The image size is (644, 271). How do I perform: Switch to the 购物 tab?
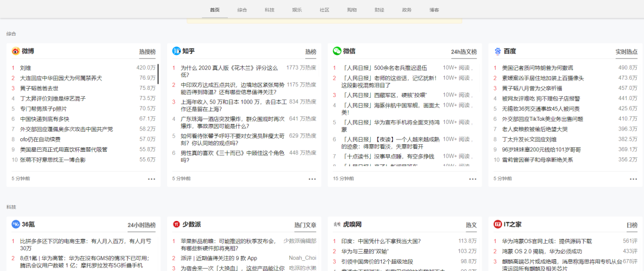(x=352, y=10)
